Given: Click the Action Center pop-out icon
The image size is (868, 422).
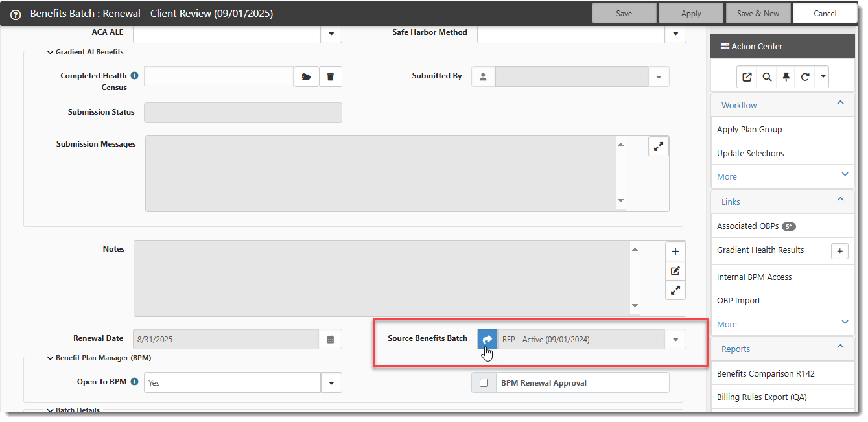Looking at the screenshot, I should (x=747, y=77).
